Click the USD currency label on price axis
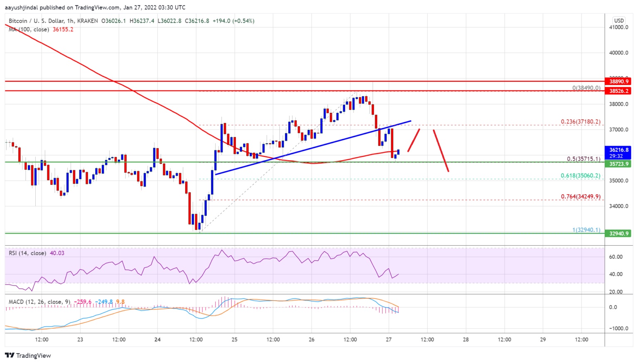 coord(619,20)
